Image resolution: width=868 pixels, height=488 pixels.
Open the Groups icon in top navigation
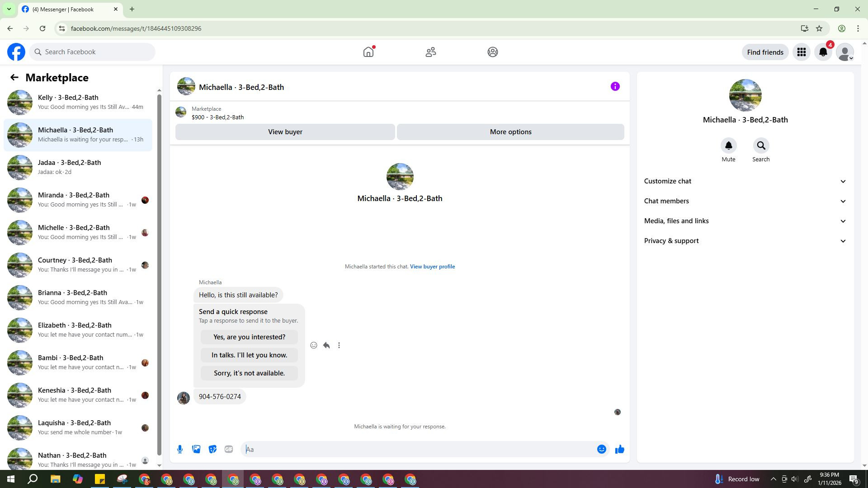[x=493, y=52]
